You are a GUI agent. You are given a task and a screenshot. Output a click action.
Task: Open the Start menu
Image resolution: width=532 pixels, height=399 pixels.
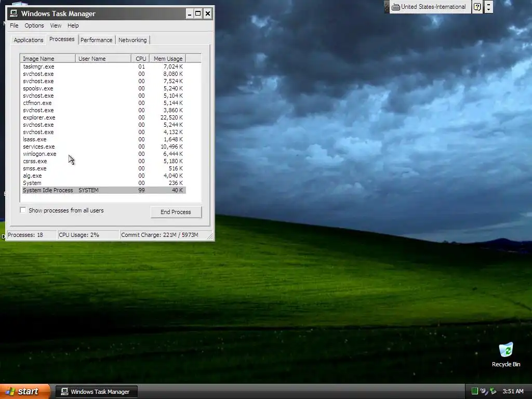24,392
